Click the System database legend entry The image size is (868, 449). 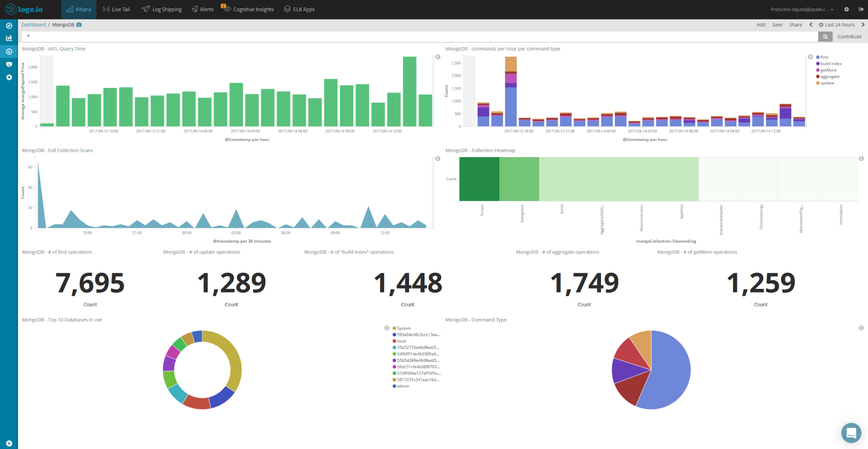point(402,328)
